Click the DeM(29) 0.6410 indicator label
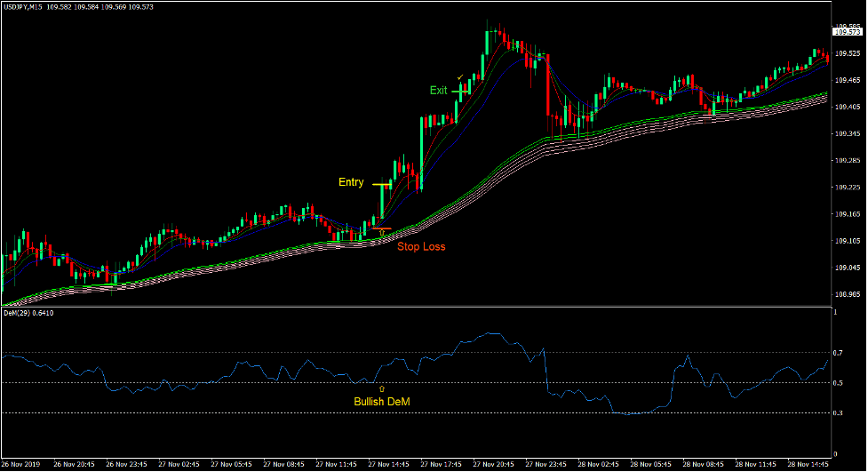 (28, 313)
